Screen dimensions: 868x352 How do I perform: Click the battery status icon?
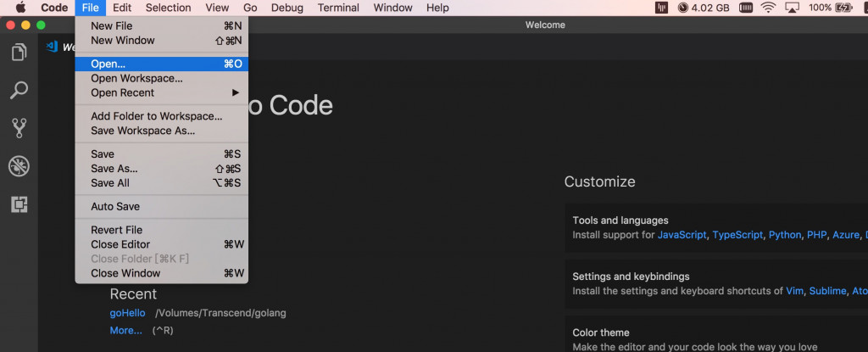844,8
